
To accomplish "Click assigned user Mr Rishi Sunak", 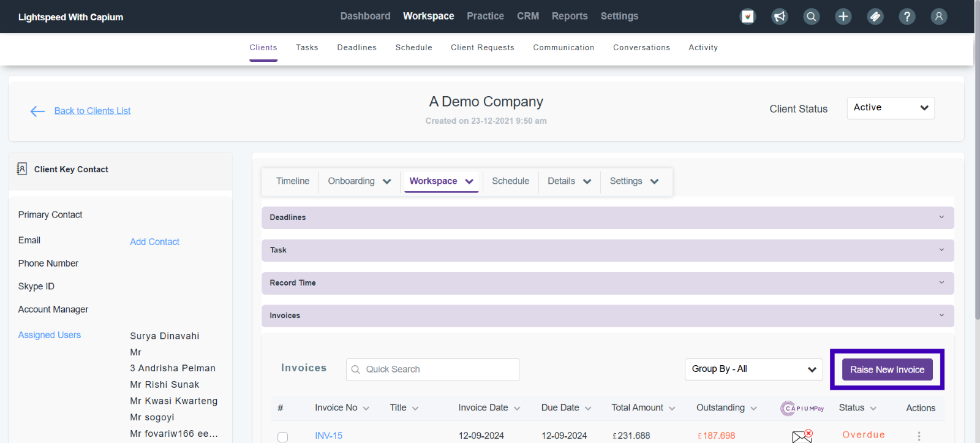I will pyautogui.click(x=165, y=385).
